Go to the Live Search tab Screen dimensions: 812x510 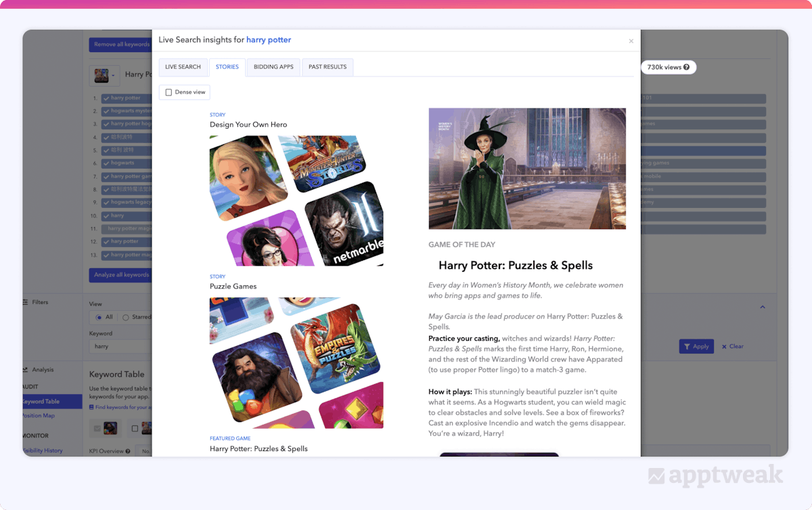point(183,67)
